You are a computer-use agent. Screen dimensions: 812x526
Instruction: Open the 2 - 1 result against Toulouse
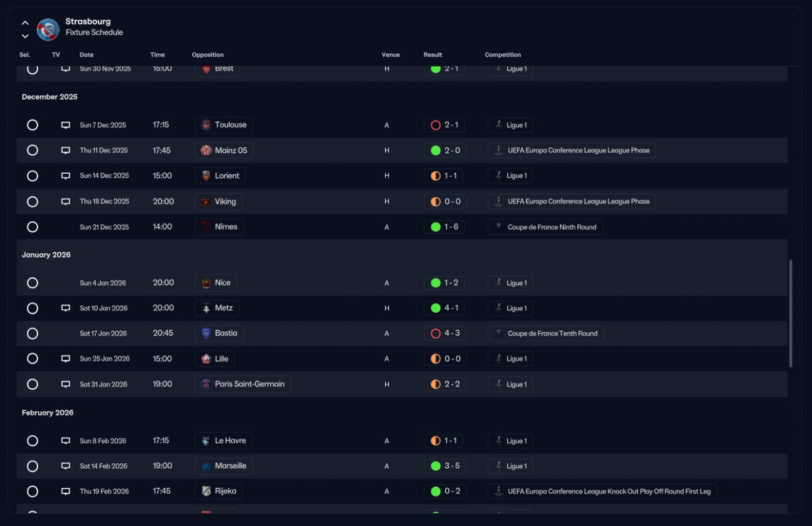(x=444, y=125)
